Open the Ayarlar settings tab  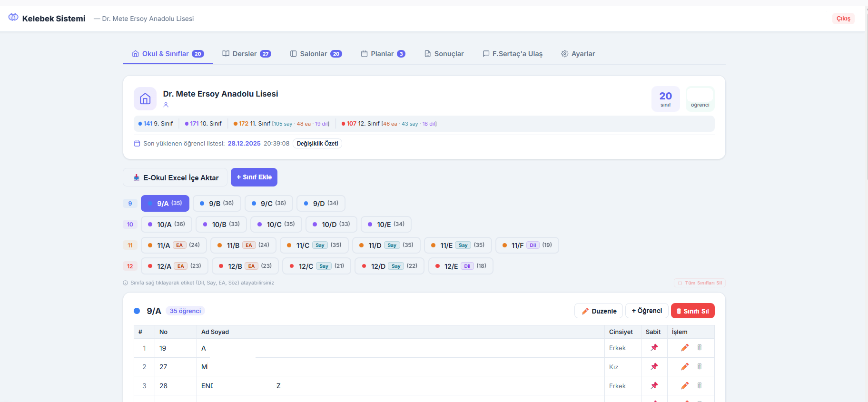pos(578,54)
